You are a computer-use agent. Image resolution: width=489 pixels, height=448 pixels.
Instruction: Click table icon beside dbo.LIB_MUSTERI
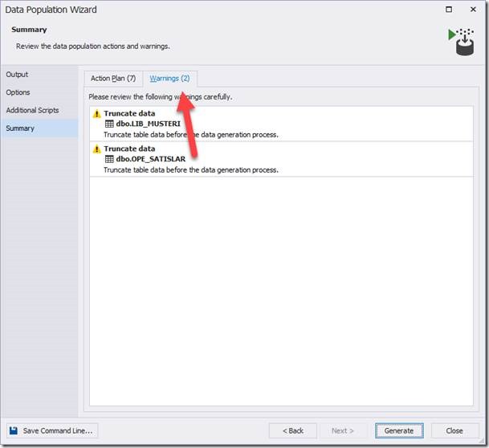pos(109,124)
